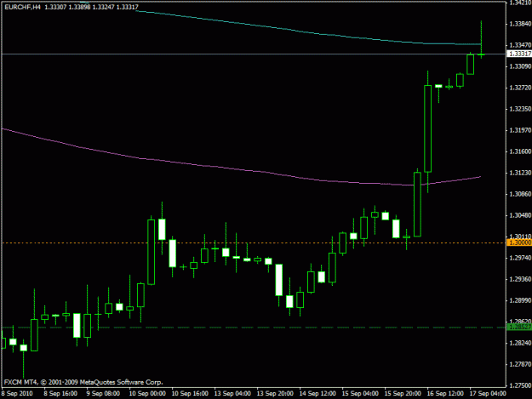Viewport: 532px width, 399px height.
Task: Click the 1.32350 price axis label
Action: coord(520,109)
